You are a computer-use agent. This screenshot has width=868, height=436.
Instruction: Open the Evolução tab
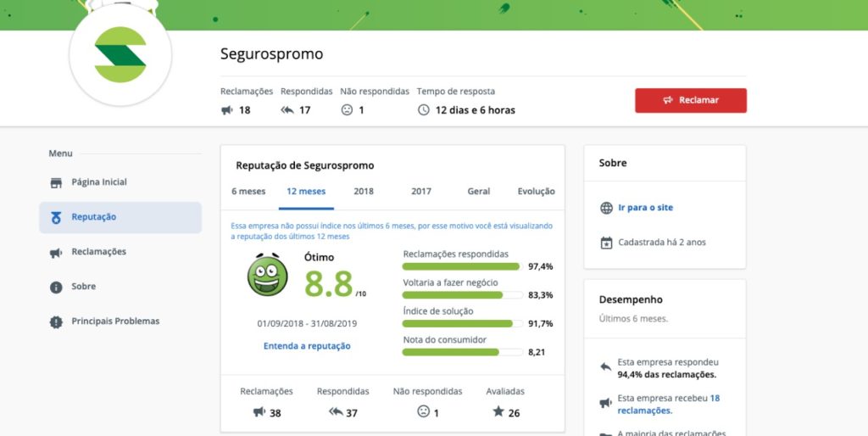point(537,192)
